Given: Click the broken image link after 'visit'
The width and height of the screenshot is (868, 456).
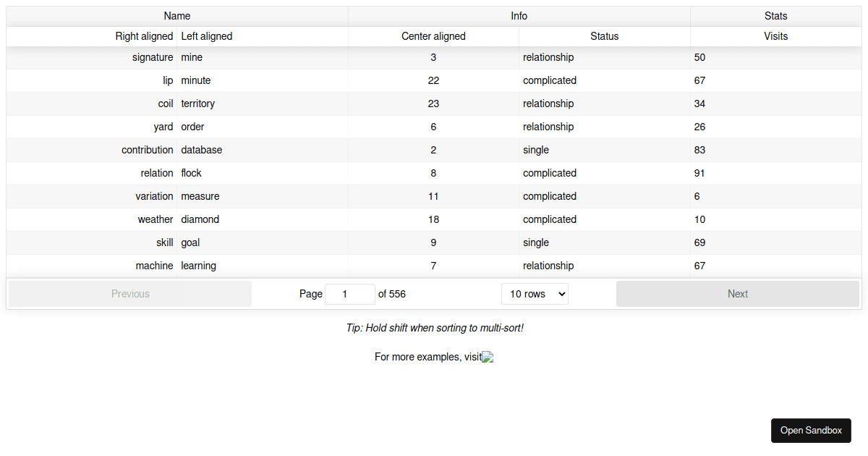Looking at the screenshot, I should (x=488, y=357).
